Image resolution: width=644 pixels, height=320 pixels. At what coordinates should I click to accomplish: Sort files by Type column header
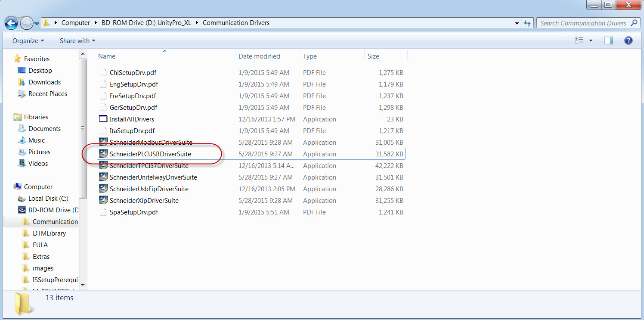point(310,56)
